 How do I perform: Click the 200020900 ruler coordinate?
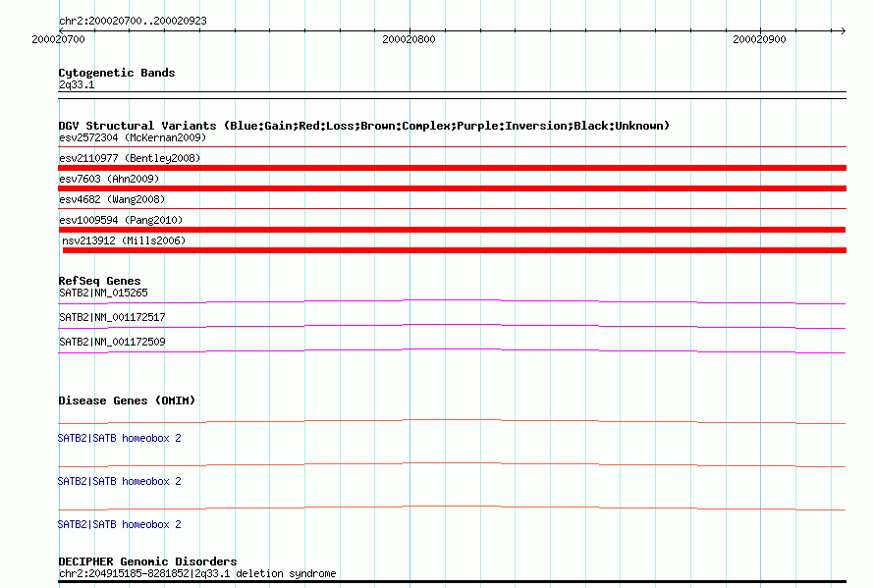(x=759, y=39)
